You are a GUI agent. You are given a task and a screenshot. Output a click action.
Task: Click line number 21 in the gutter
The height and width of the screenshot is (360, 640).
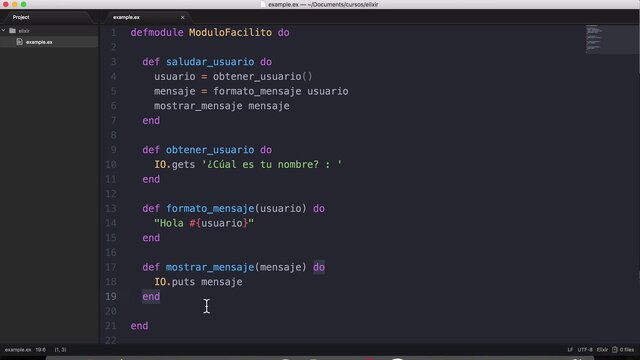tap(111, 325)
